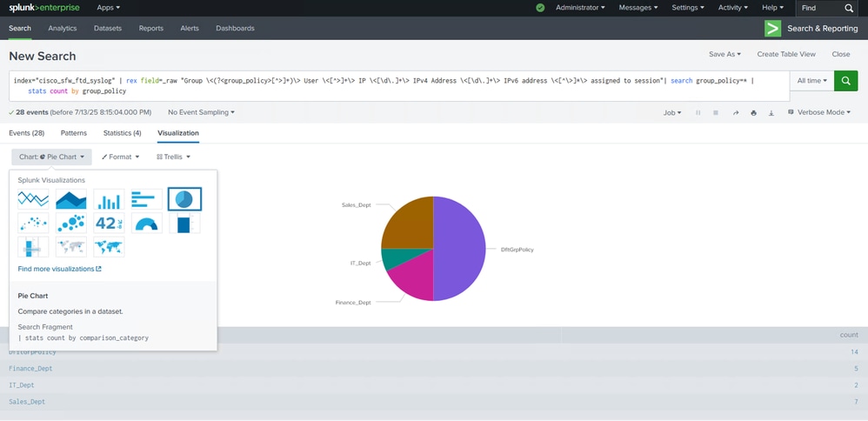Click the green system health check icon

(540, 8)
